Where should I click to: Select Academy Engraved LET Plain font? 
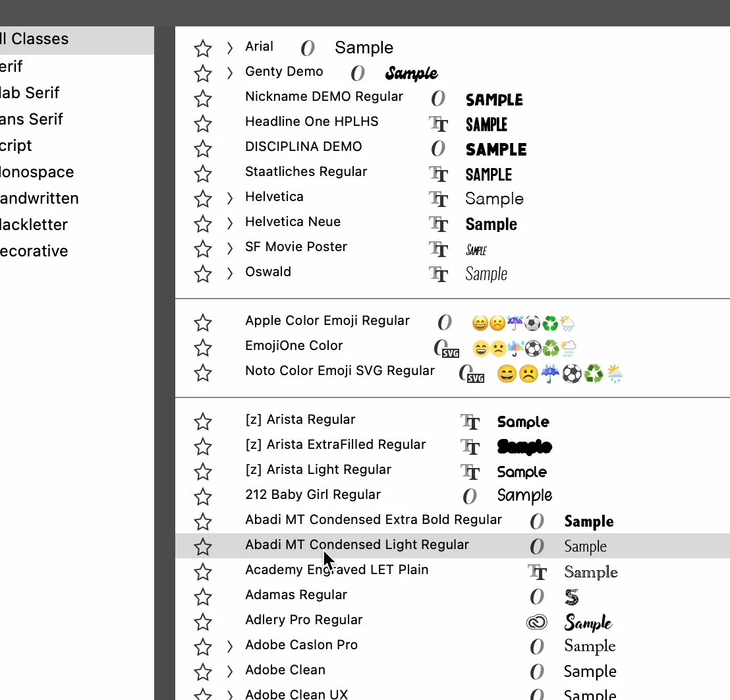(337, 569)
